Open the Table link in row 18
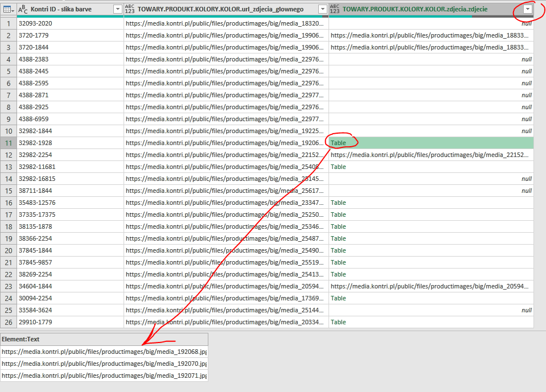The width and height of the screenshot is (546, 392). click(x=338, y=226)
